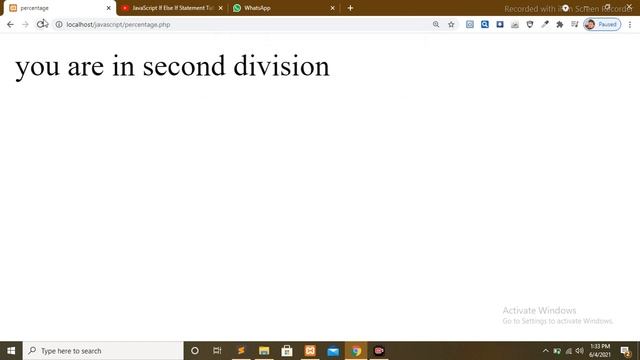Open the clock showing 1:33 PM
The width and height of the screenshot is (640, 360).
(x=600, y=351)
